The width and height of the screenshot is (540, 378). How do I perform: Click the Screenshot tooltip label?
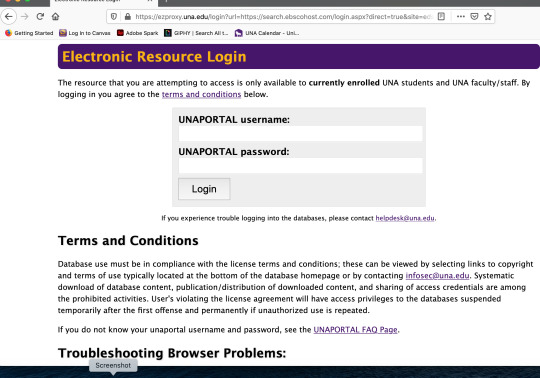coord(113,366)
